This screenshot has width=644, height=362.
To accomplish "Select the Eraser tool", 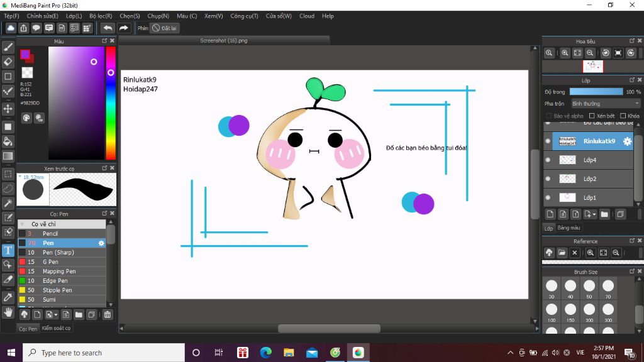I will pos(8,62).
